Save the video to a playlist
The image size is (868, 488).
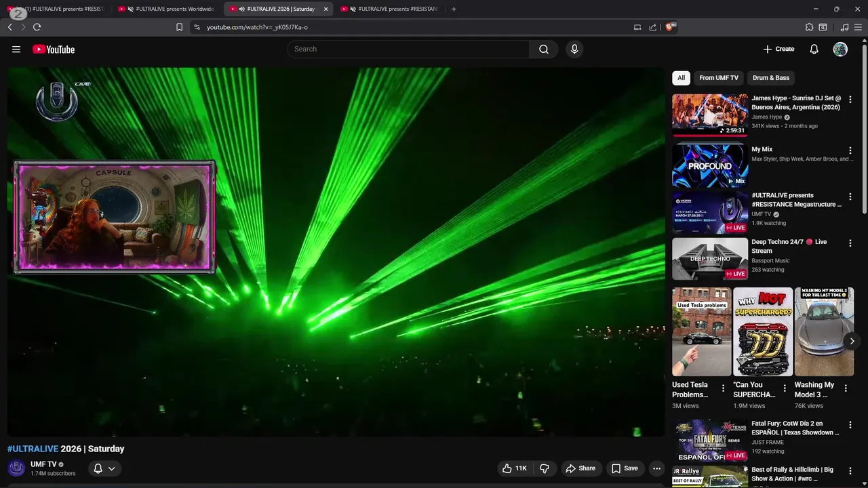click(x=625, y=468)
